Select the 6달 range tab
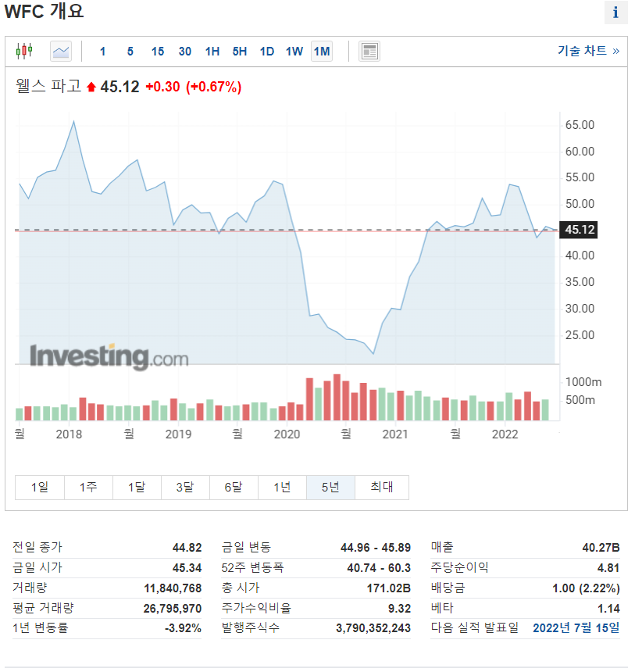 click(x=234, y=488)
